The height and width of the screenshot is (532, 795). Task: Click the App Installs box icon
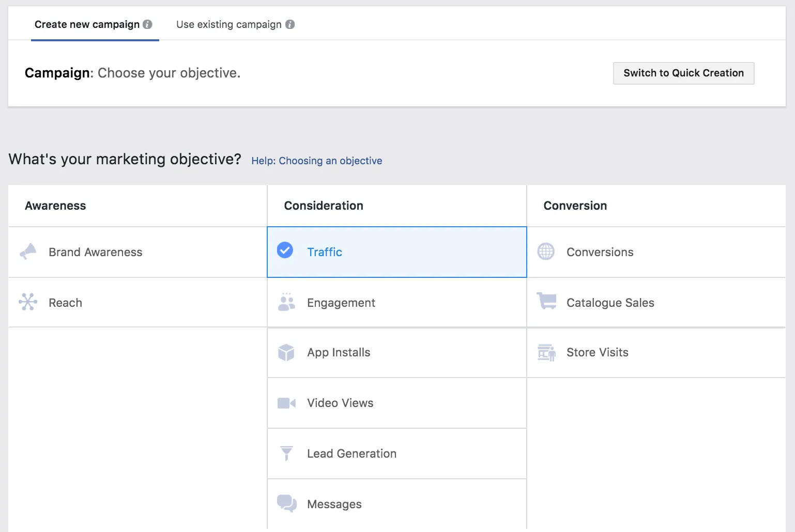286,352
